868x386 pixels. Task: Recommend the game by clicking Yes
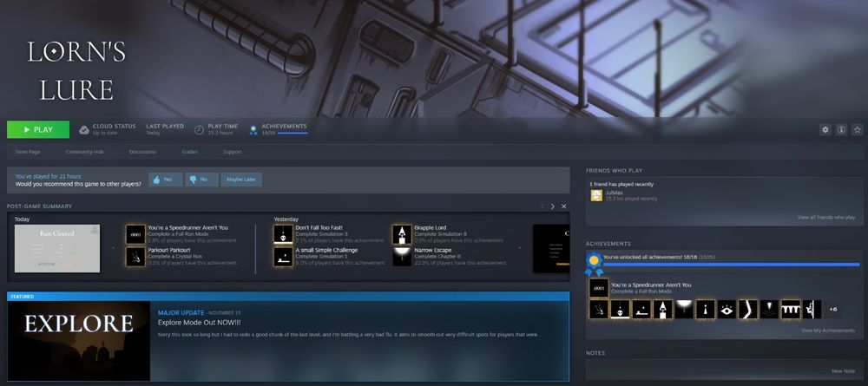click(166, 180)
